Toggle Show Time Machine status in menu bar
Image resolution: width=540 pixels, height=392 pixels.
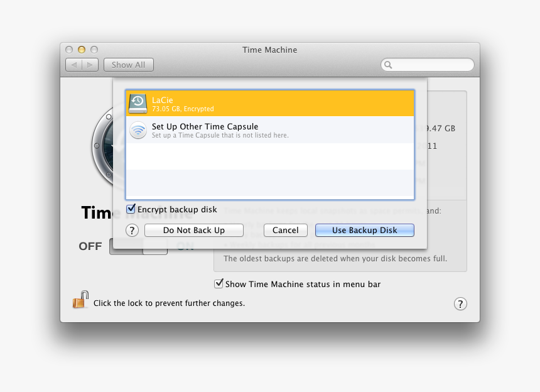point(219,283)
